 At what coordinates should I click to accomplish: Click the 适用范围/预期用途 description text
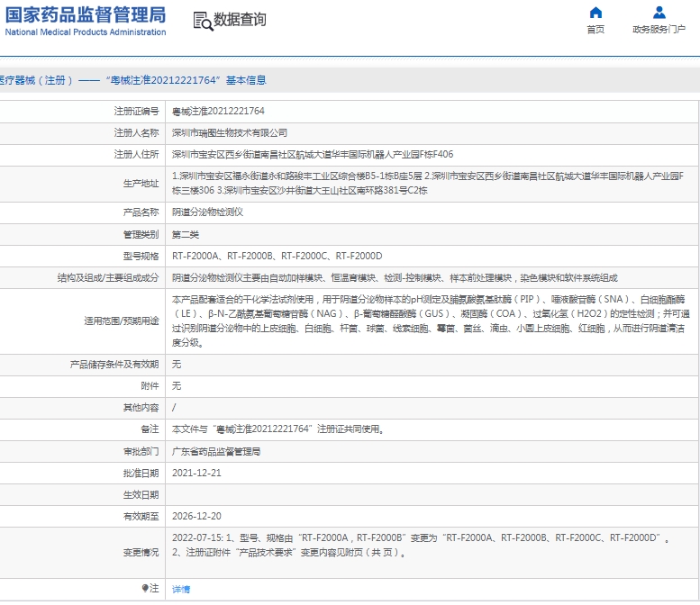(431, 321)
